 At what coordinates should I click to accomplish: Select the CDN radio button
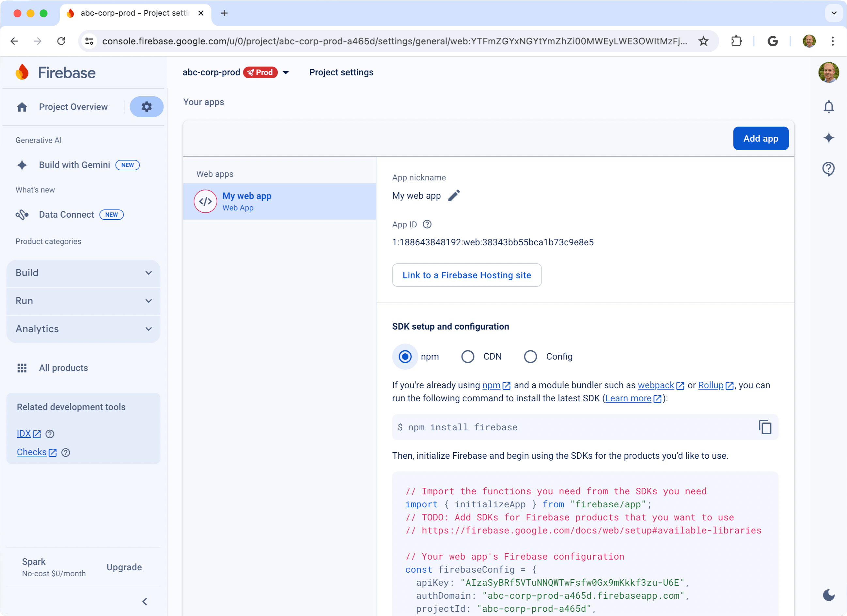point(468,357)
